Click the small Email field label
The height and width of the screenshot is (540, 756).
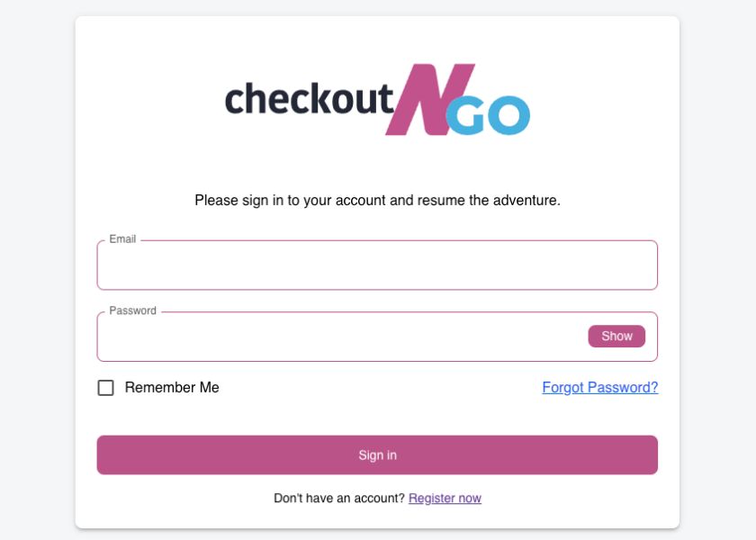pyautogui.click(x=122, y=239)
